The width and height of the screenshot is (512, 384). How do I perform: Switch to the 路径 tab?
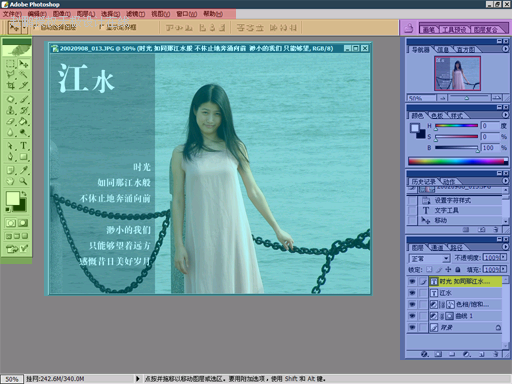[x=457, y=248]
